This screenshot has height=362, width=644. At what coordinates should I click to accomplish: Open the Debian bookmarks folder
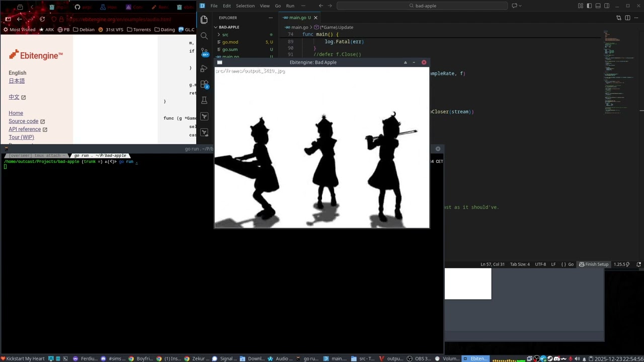coord(84,30)
